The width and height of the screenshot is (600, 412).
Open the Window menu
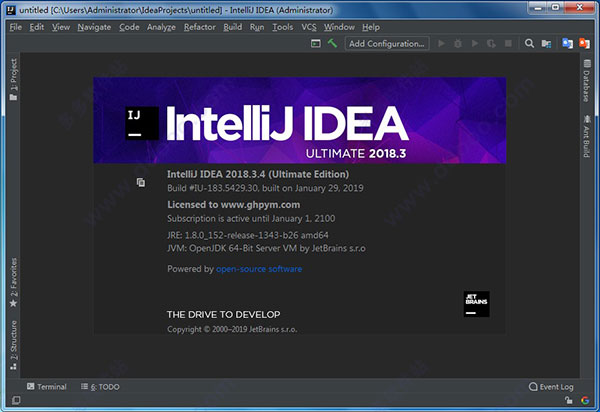coord(339,27)
